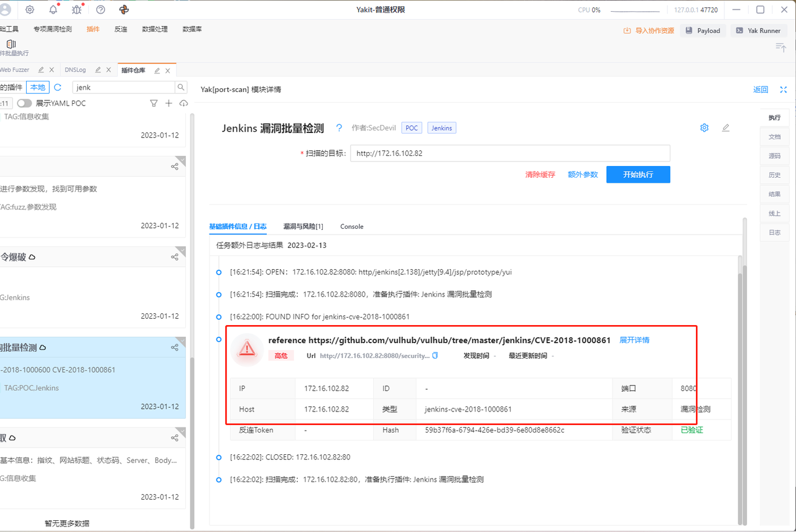This screenshot has width=796, height=532.
Task: Expand details via 展开详情
Action: click(x=634, y=340)
